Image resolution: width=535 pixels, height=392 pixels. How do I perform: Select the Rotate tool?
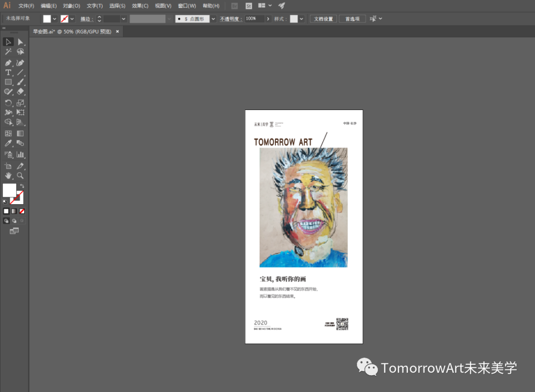pos(8,103)
